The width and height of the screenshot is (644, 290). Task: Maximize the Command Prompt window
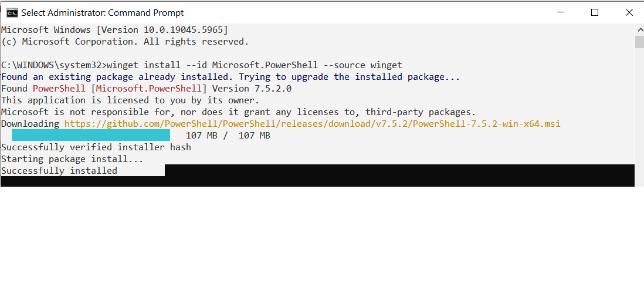(595, 12)
